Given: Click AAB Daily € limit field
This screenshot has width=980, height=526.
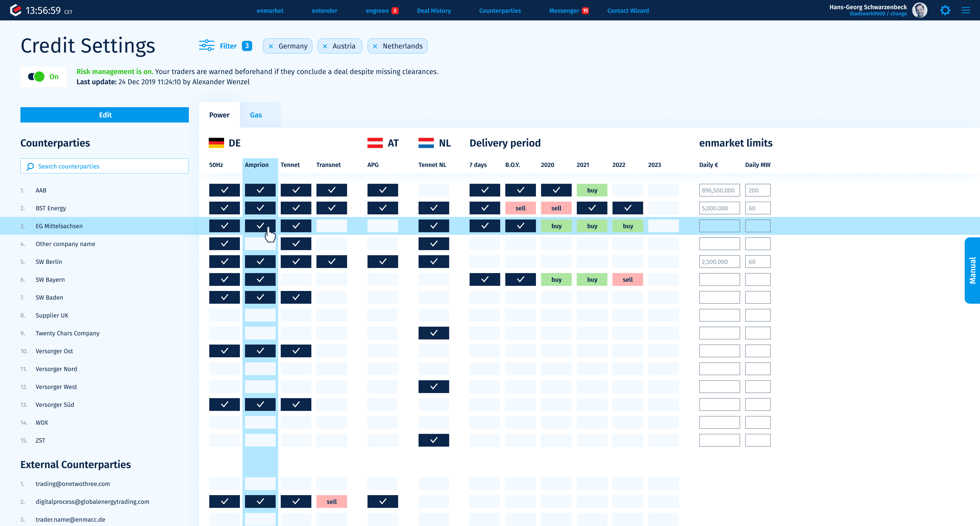Looking at the screenshot, I should tap(719, 190).
